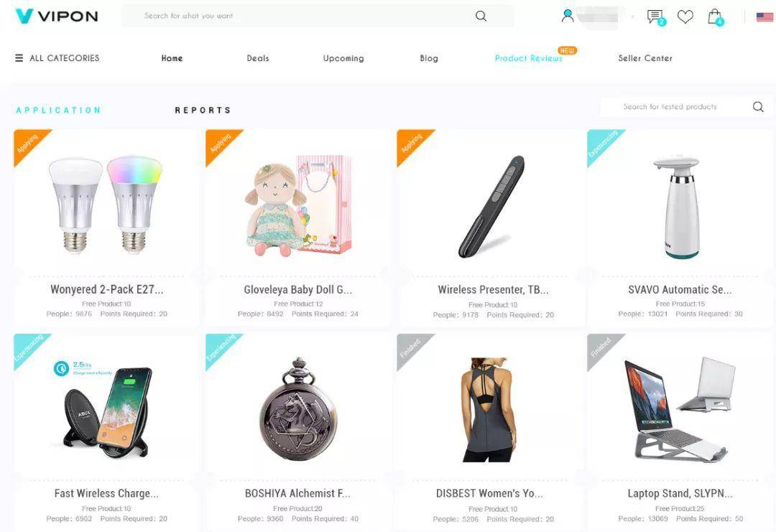Click the Vipon logo
This screenshot has width=776, height=532.
point(57,16)
